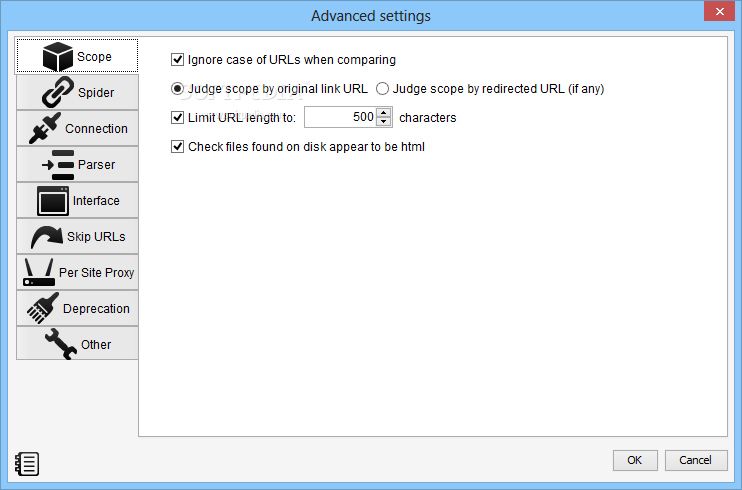Open the Skip URLs tab

pos(77,236)
